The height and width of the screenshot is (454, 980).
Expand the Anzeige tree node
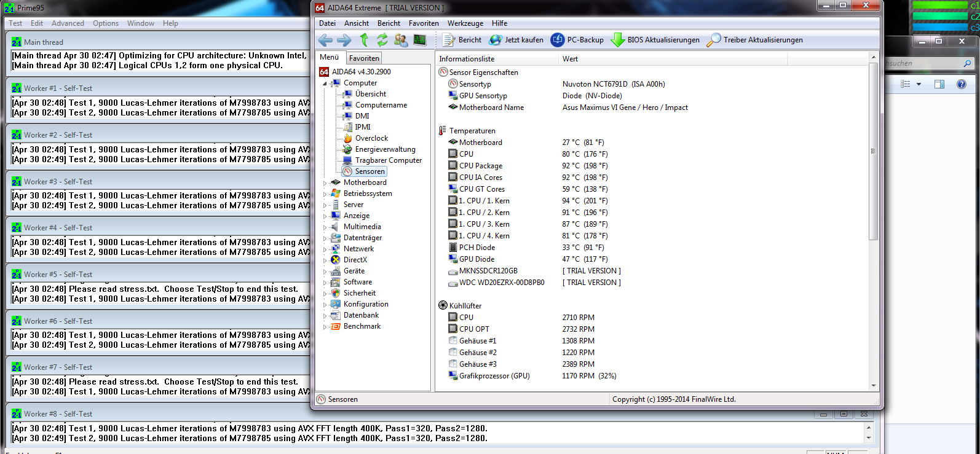pos(325,216)
